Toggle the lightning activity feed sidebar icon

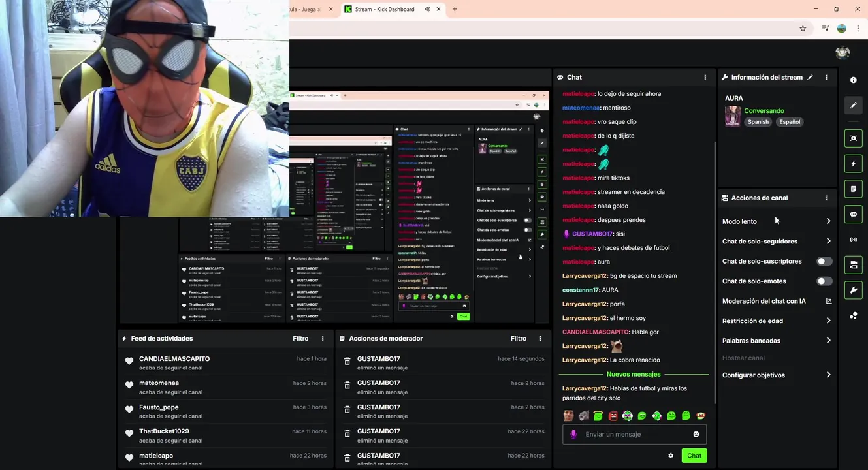(x=853, y=164)
